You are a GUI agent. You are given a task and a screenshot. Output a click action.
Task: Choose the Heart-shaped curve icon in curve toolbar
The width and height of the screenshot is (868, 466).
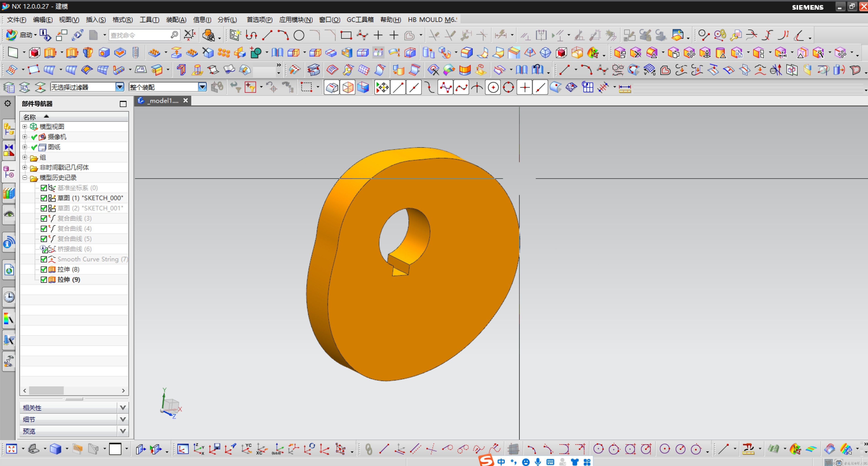665,70
